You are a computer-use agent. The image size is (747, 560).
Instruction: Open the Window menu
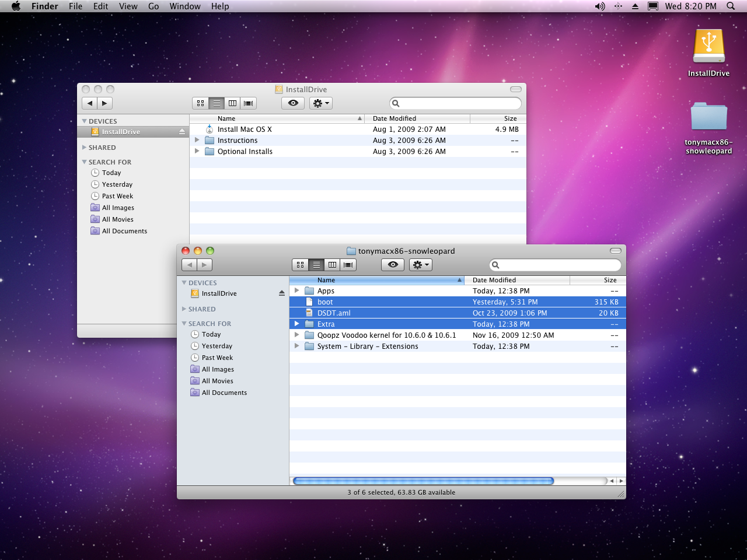(x=185, y=6)
